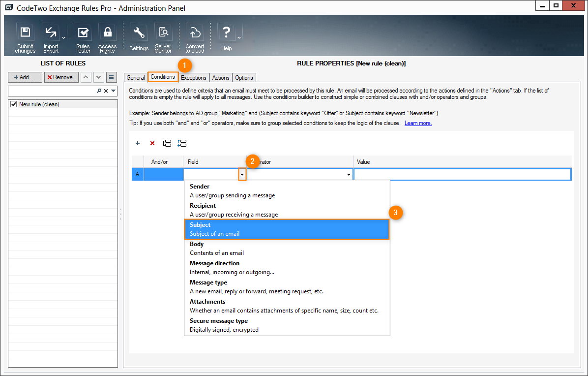Switch to the Conditions tab

[163, 77]
